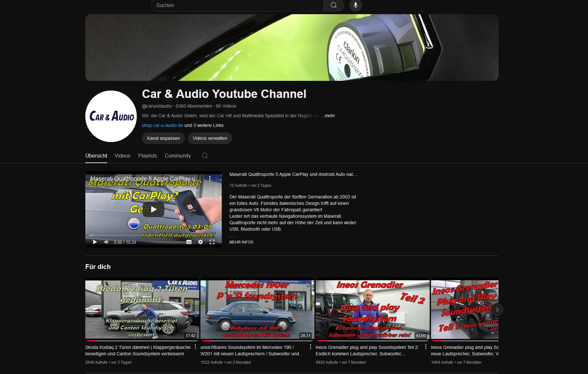Enter fullscreen on featured video
Screen dimensions: 588x374
212,242
